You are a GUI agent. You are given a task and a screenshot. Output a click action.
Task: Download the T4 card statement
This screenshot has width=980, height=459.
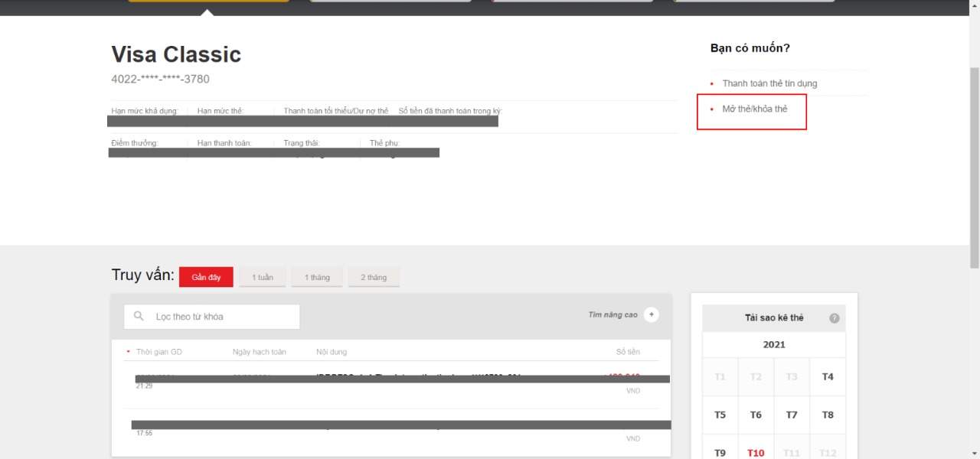coord(828,376)
